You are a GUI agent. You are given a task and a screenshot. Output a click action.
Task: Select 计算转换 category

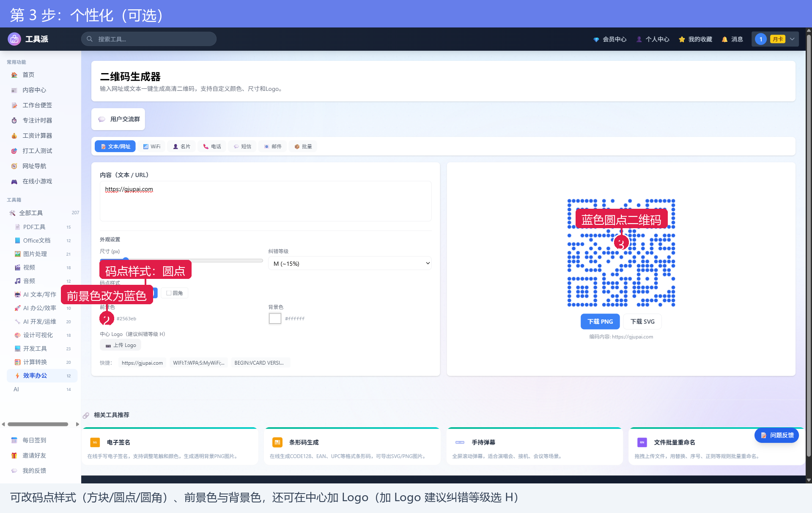click(x=42, y=362)
